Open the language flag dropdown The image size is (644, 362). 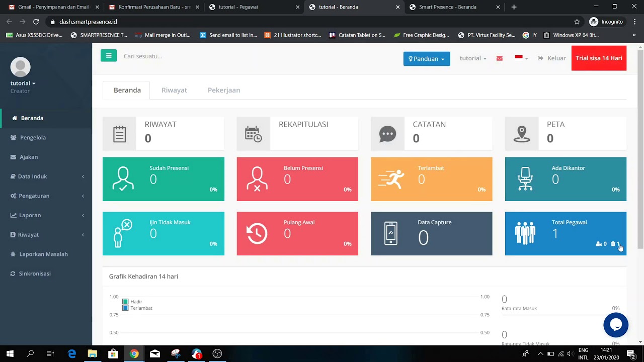[521, 58]
